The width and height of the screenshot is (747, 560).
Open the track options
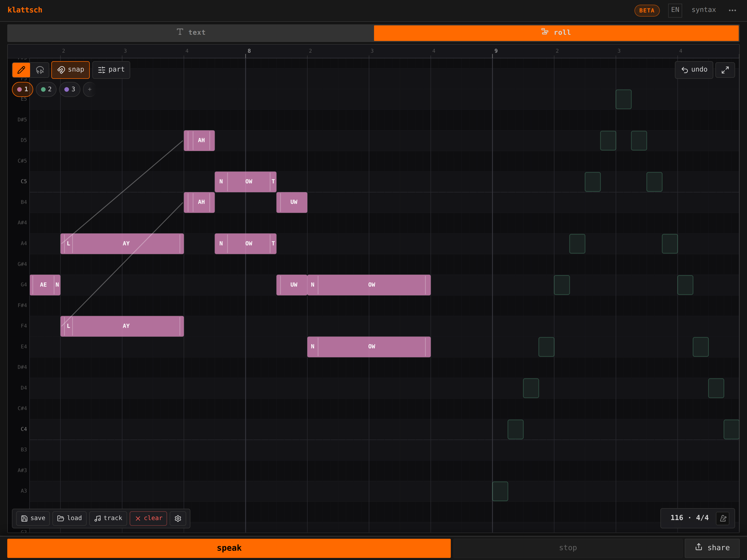108,518
